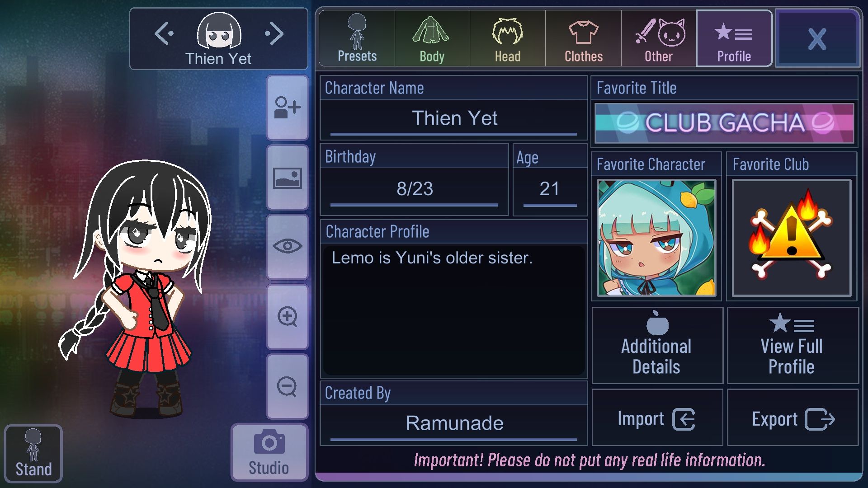Select the Club Gacha favorite title banner
This screenshot has height=488, width=868.
[724, 123]
